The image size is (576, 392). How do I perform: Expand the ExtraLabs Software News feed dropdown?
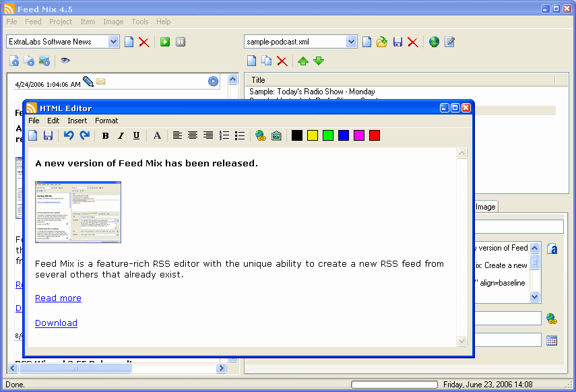coord(113,42)
